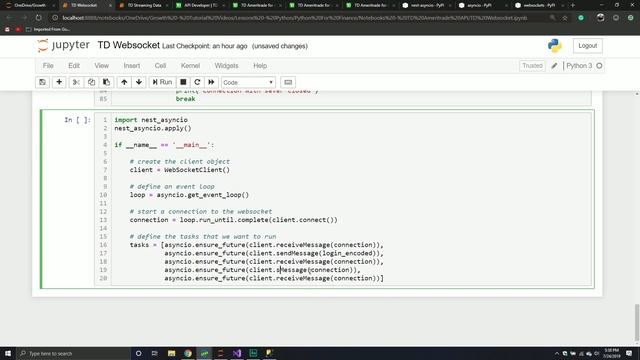
Task: Click the Logout button
Action: pyautogui.click(x=587, y=46)
